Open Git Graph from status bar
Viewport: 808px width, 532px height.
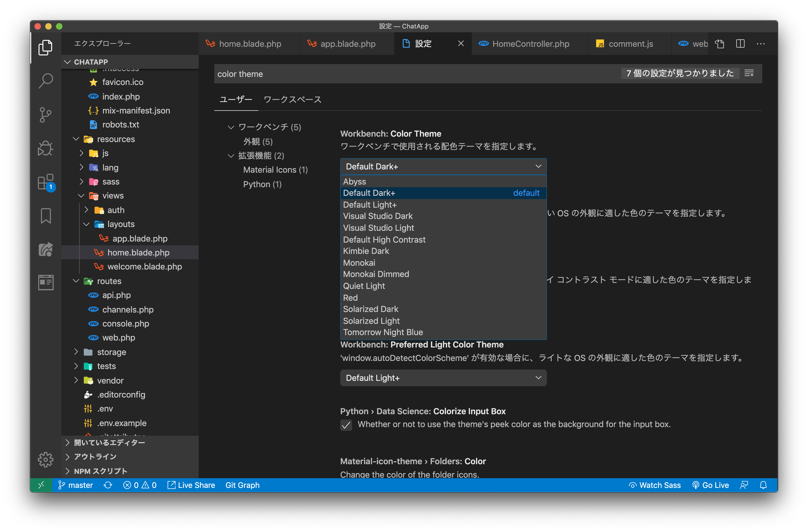[x=243, y=485]
